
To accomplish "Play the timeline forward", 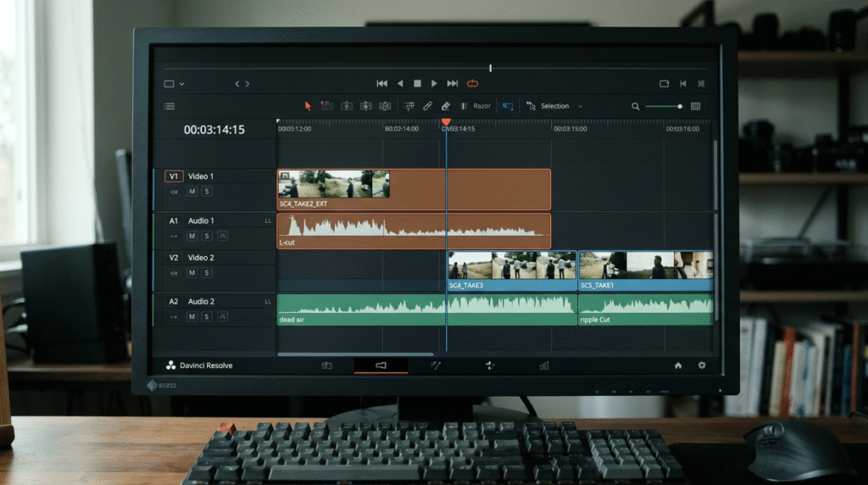I will [434, 84].
